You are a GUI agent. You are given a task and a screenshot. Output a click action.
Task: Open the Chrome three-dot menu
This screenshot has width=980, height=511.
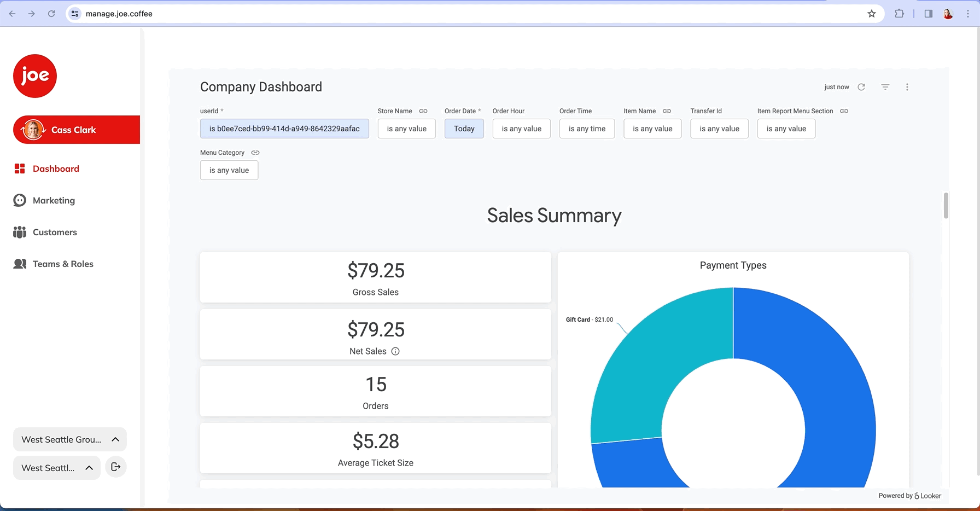click(968, 14)
